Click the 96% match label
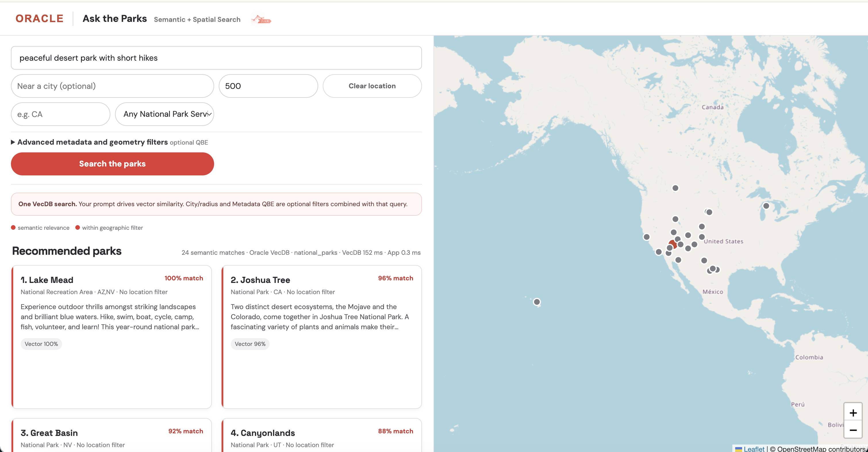The image size is (868, 452). tap(395, 278)
